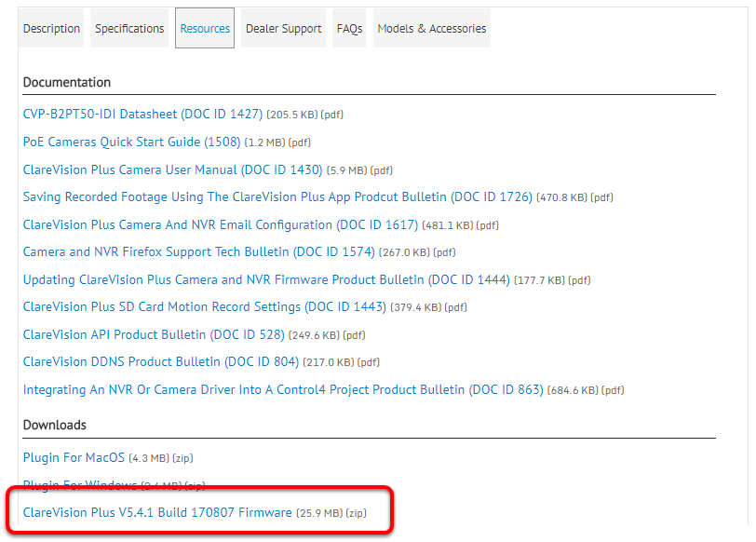Click the (205.5 KB) file size text

tap(292, 115)
